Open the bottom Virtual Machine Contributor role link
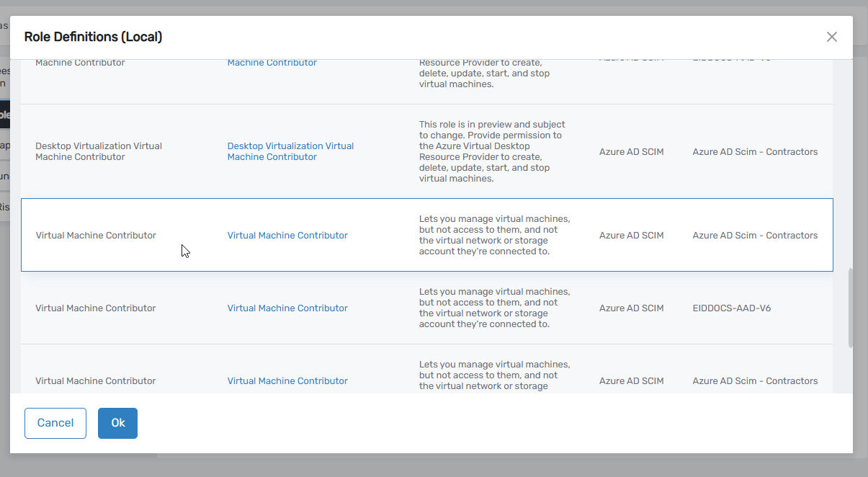The image size is (868, 477). (x=287, y=380)
